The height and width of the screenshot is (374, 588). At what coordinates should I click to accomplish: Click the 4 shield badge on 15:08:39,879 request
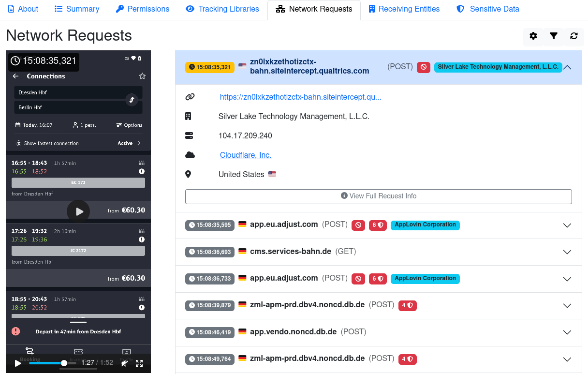tap(407, 305)
